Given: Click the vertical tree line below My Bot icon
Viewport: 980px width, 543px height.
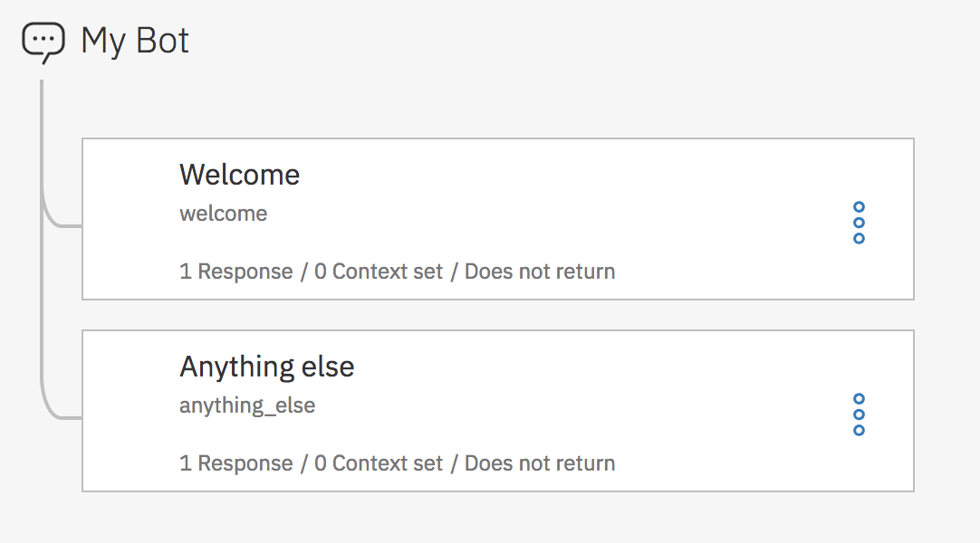Looking at the screenshot, I should [x=42, y=136].
